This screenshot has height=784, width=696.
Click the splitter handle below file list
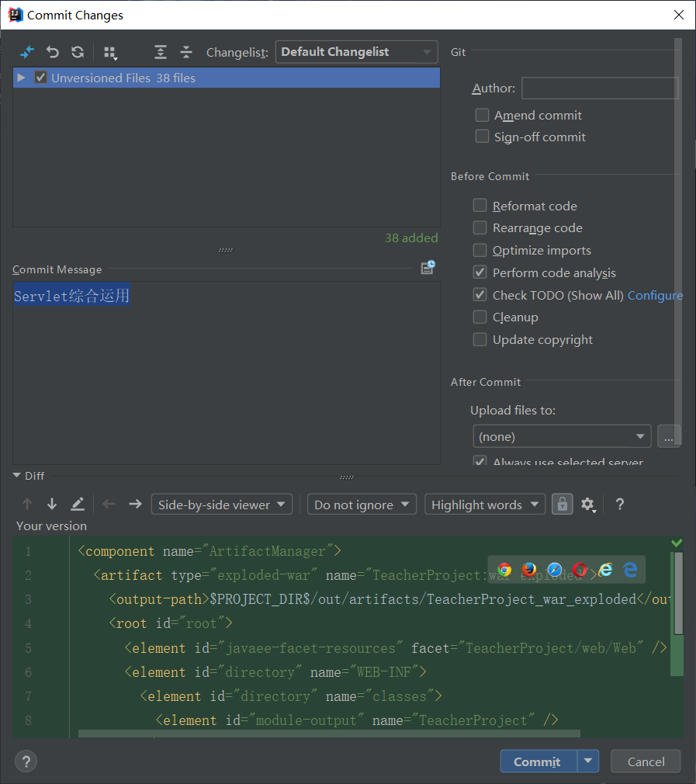click(x=226, y=250)
